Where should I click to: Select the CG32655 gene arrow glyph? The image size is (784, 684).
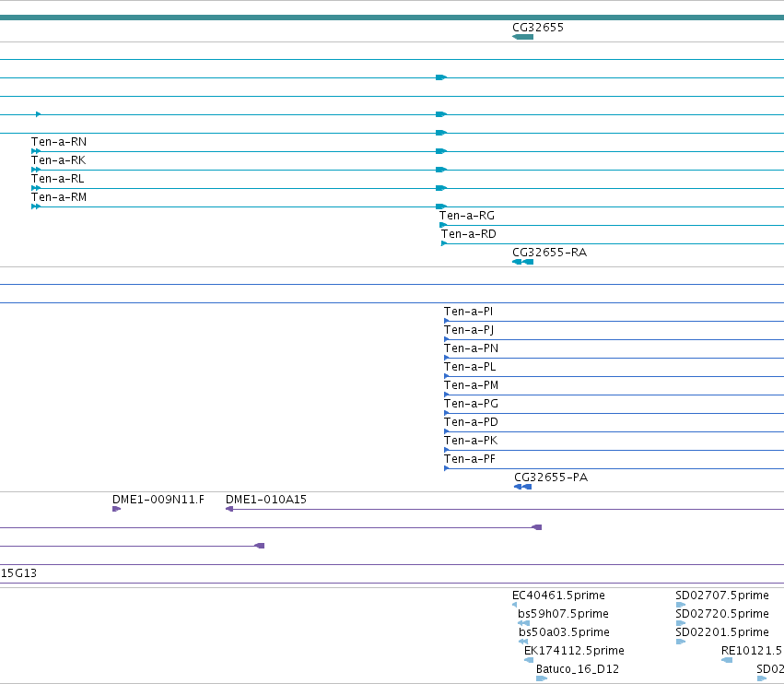pos(522,37)
